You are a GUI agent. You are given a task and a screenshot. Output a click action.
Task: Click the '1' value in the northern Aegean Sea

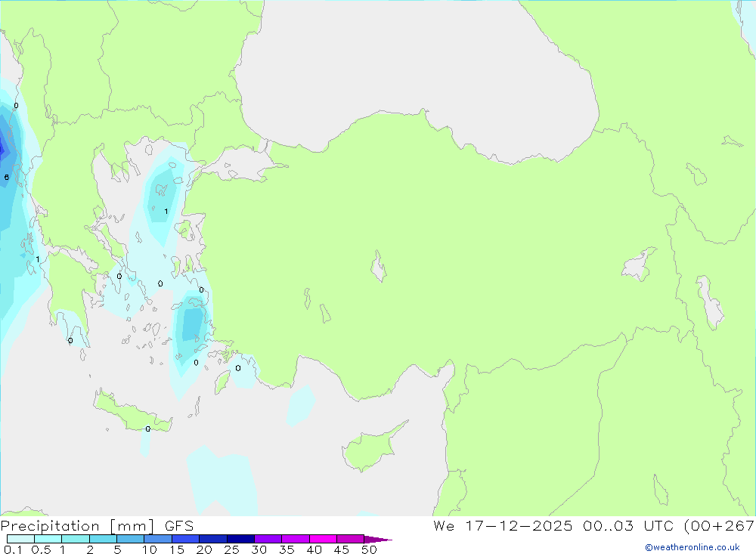click(166, 211)
